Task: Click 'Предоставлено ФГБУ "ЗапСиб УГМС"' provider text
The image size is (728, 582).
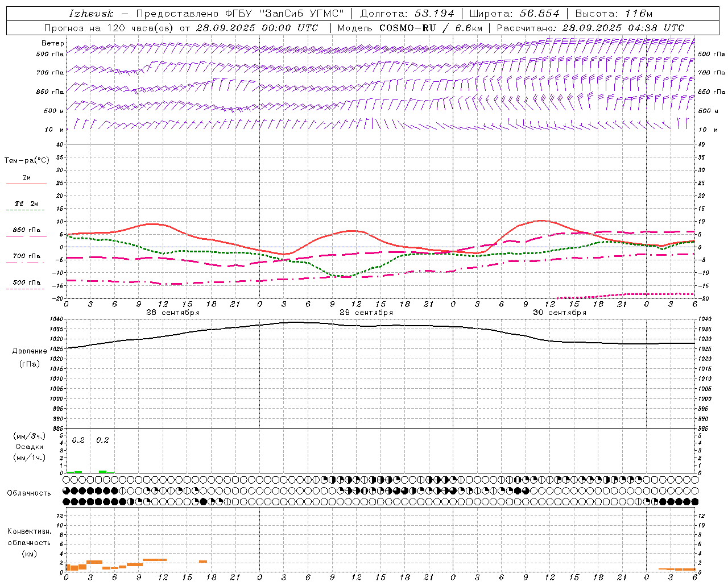Action: point(241,14)
